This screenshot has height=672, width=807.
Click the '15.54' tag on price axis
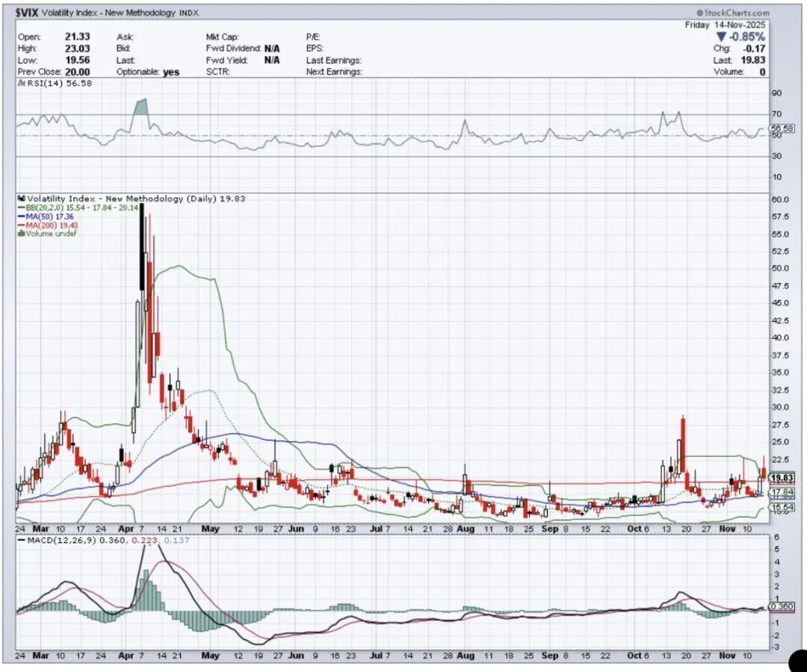[x=782, y=507]
